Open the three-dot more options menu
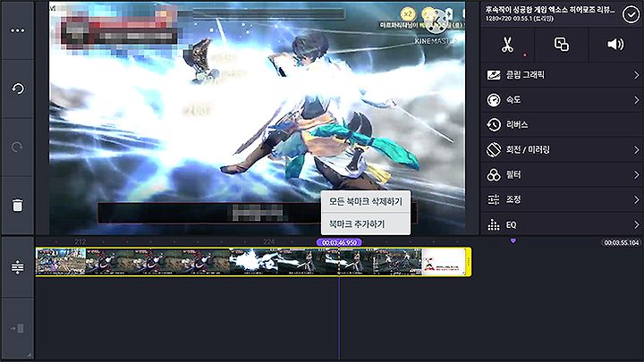The image size is (644, 362). 17,30
